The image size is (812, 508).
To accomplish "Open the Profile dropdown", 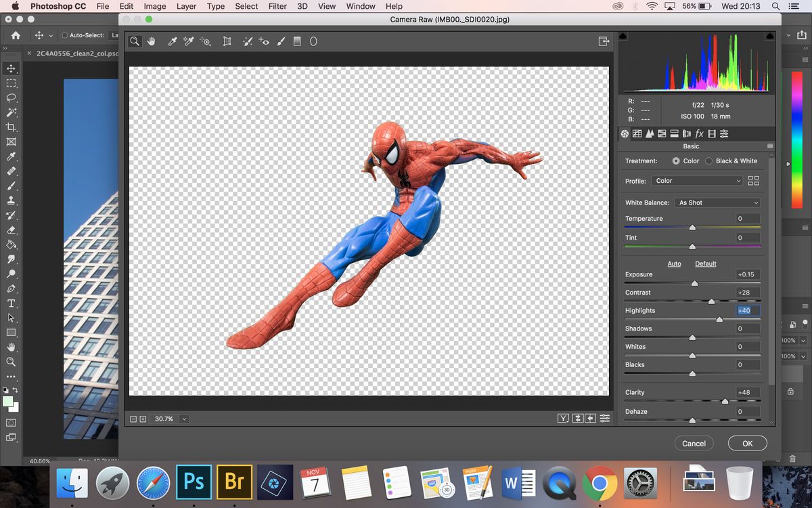I will [698, 180].
